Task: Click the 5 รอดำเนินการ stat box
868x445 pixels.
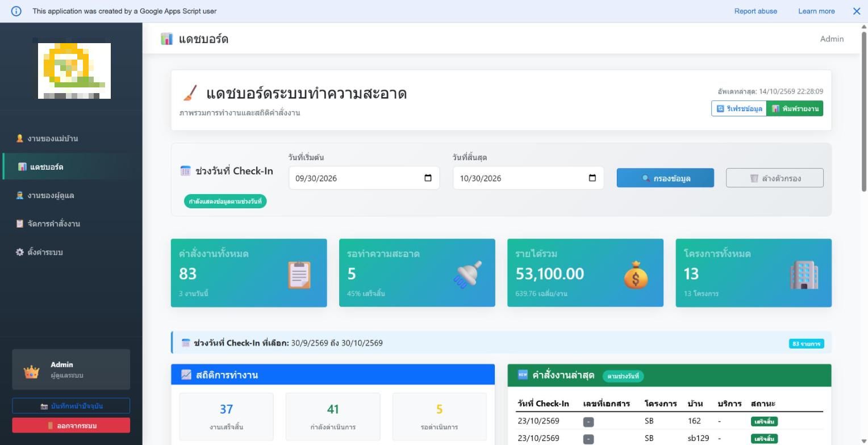Action: [439, 417]
